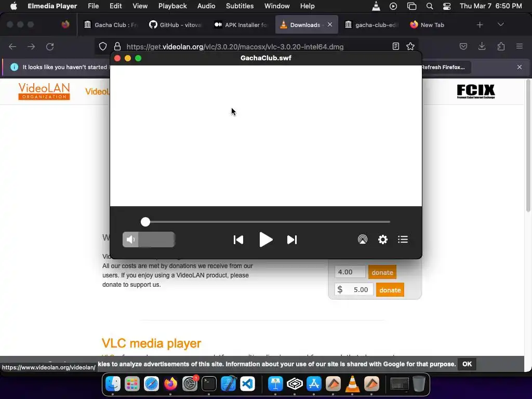The height and width of the screenshot is (399, 532).
Task: Open the Firefox extensions panel
Action: click(501, 46)
